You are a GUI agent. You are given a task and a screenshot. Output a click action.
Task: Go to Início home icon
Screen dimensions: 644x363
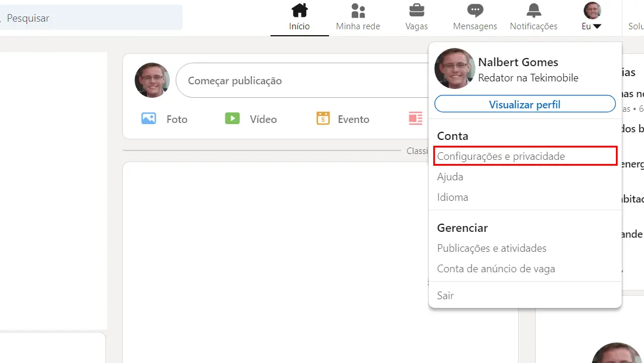299,11
